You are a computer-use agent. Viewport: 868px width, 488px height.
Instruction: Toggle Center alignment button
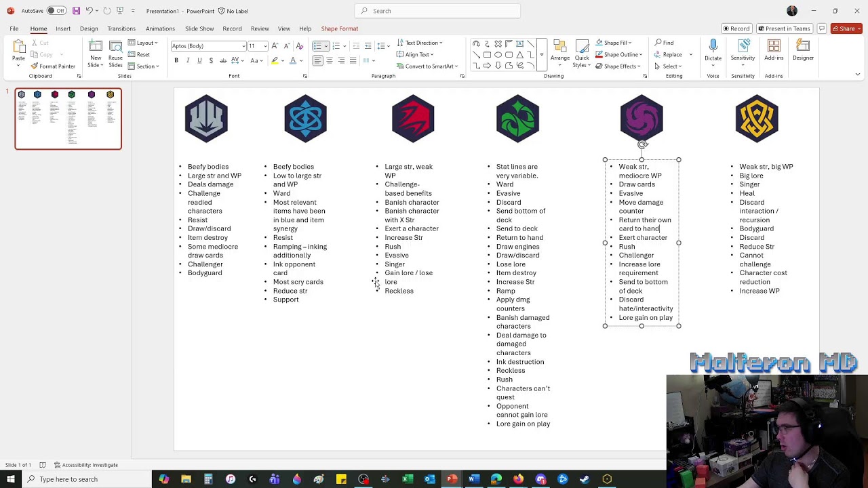[x=330, y=60]
